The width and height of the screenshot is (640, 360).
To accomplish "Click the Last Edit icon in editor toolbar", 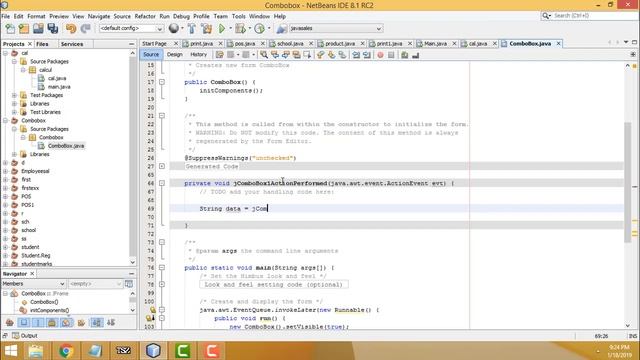I will (x=220, y=55).
